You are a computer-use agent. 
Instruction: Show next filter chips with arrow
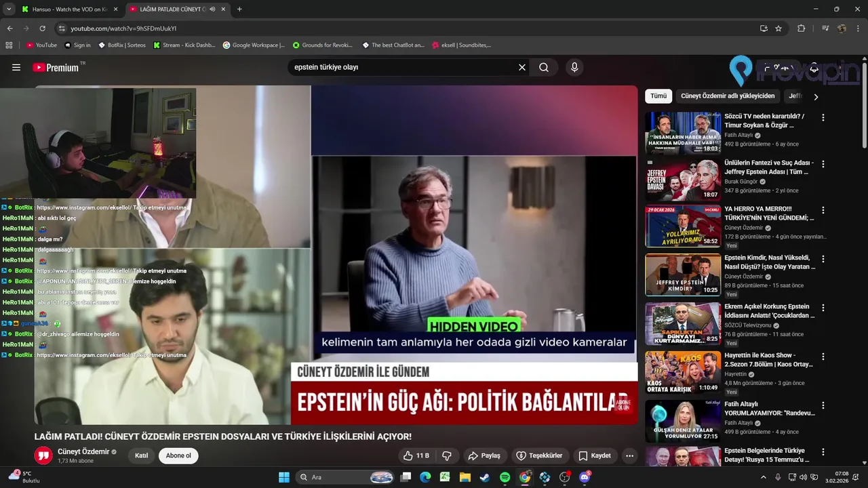click(x=816, y=96)
